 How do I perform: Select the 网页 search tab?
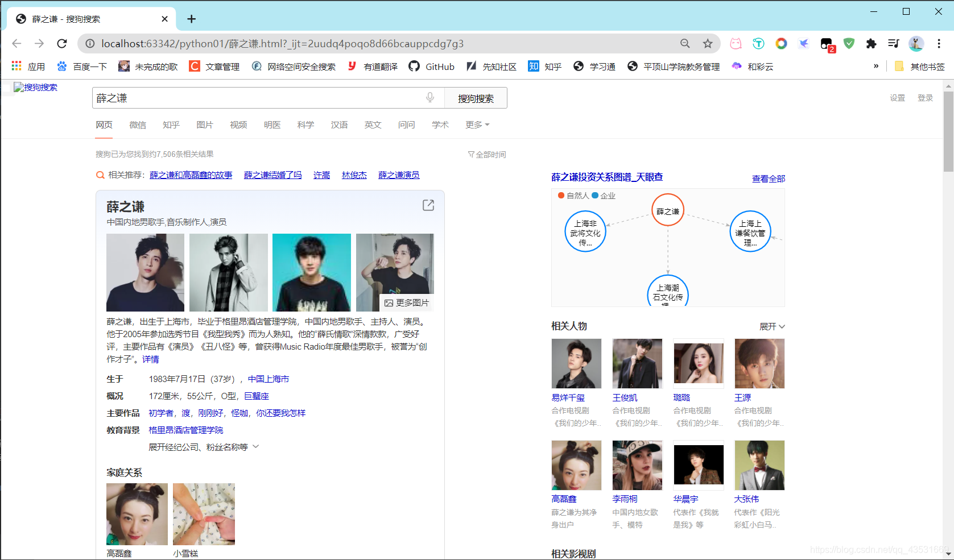[104, 125]
